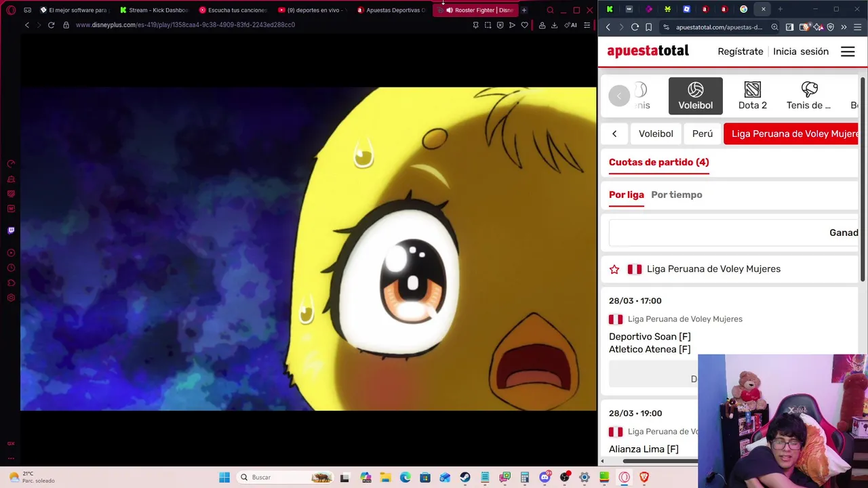Switch to Apuestas Deportivas tab in Opera

coord(391,10)
